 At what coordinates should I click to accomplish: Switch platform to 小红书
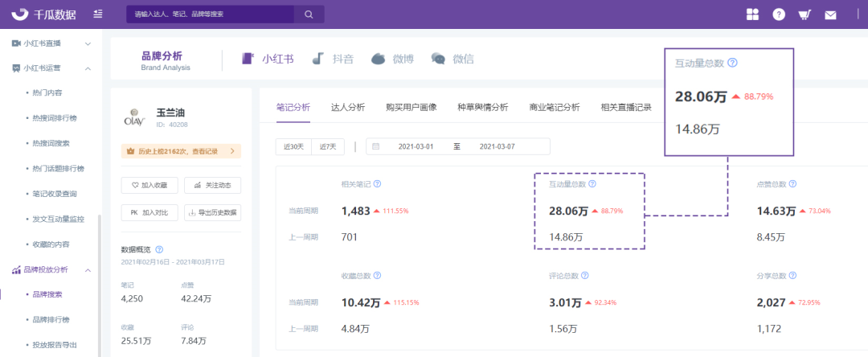[268, 59]
